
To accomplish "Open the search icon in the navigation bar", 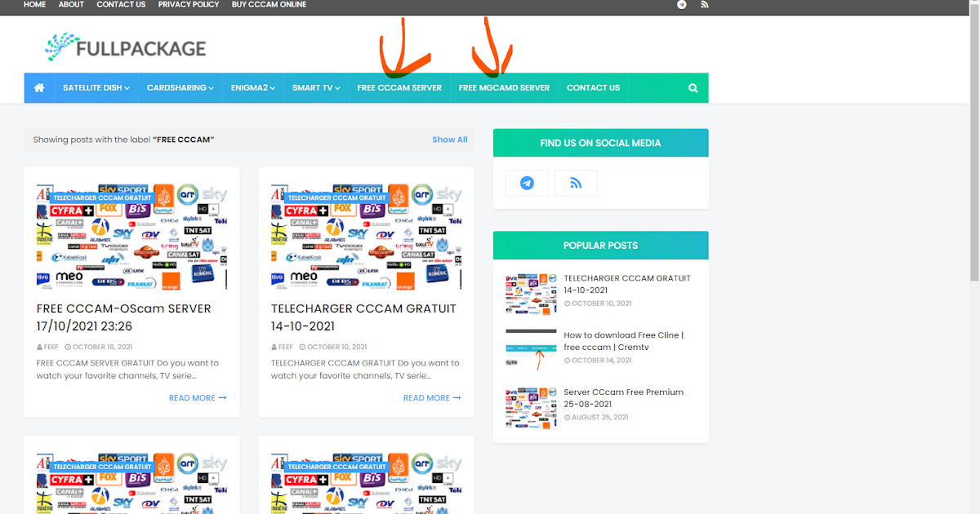I will 693,88.
